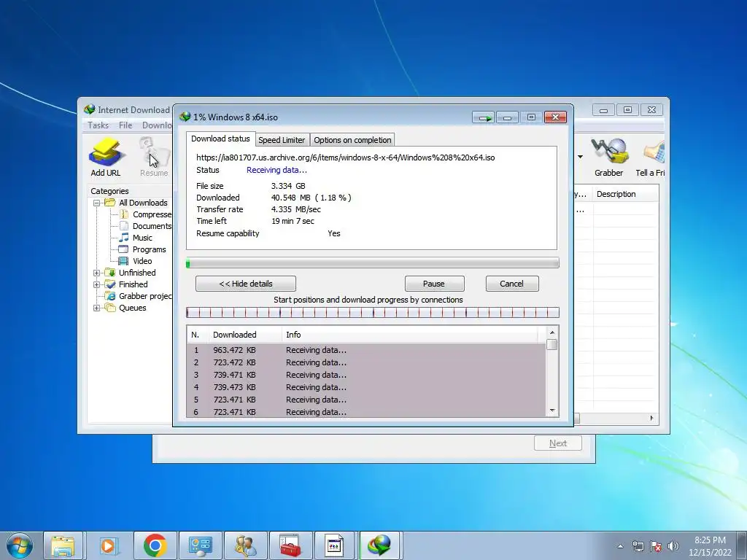Open the toolbar dropdown arrow beside Grabber

(x=580, y=157)
